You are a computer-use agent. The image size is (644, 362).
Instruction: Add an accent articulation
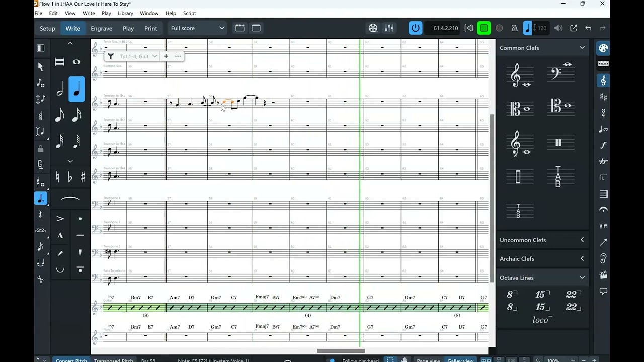tap(60, 219)
